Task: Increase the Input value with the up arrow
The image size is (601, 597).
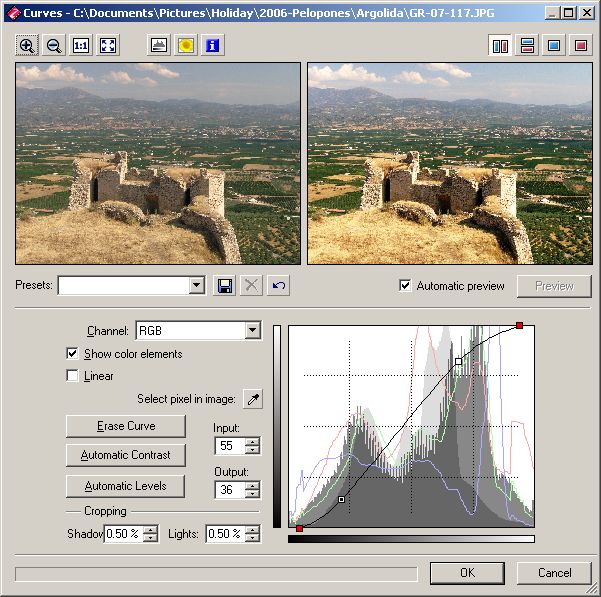Action: point(252,442)
